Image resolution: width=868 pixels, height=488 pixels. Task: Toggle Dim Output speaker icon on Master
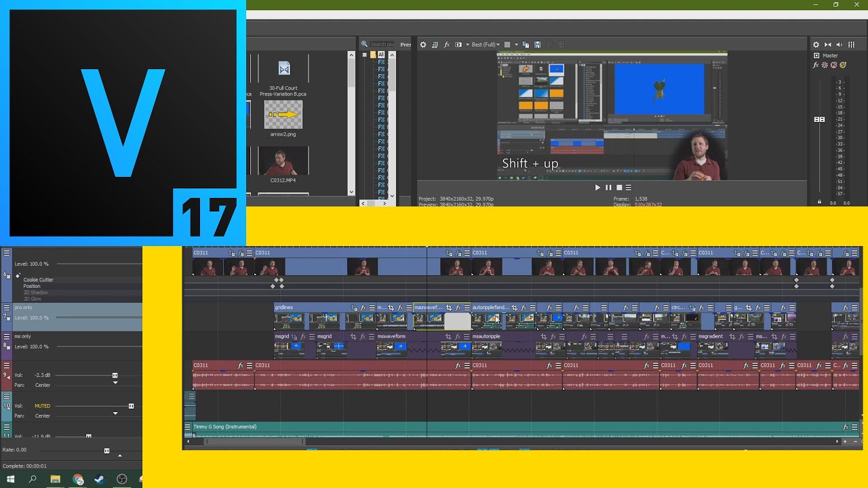click(x=840, y=45)
